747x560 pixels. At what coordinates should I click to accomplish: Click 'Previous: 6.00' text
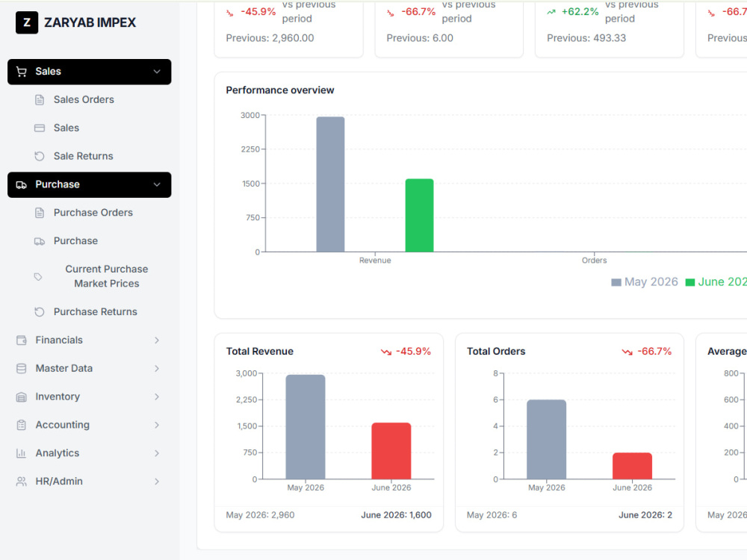pos(420,38)
